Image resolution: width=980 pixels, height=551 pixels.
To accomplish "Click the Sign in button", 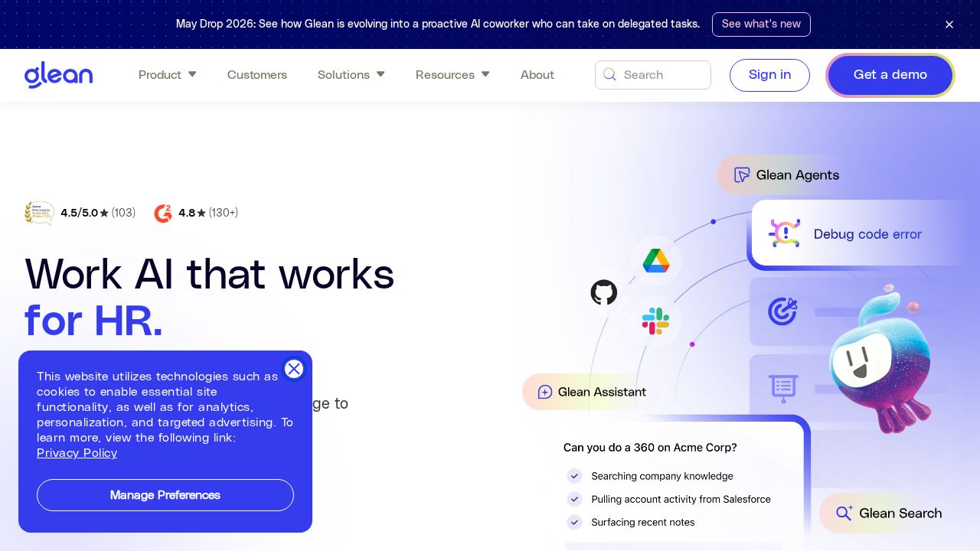I will (769, 75).
